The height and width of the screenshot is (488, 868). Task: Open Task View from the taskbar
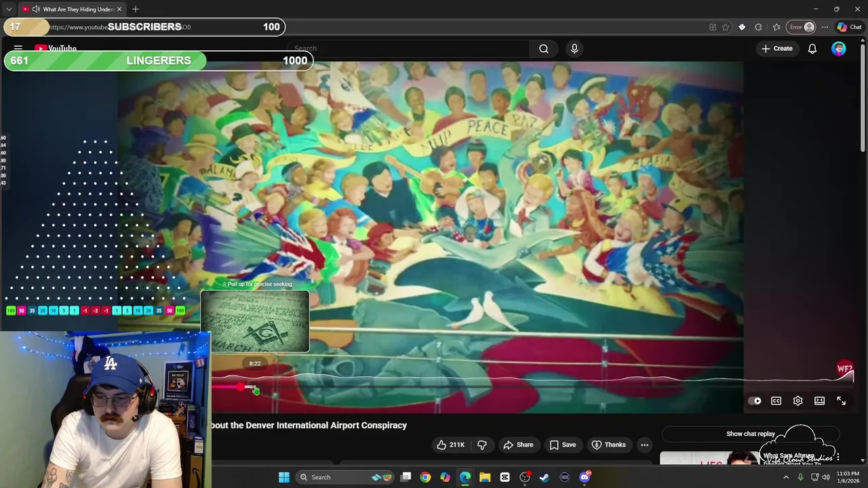pos(406,477)
